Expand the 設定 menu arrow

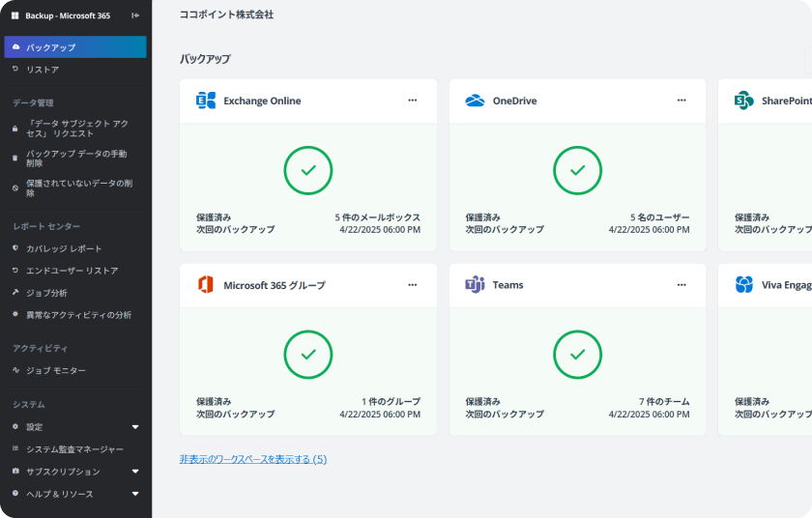pos(135,427)
